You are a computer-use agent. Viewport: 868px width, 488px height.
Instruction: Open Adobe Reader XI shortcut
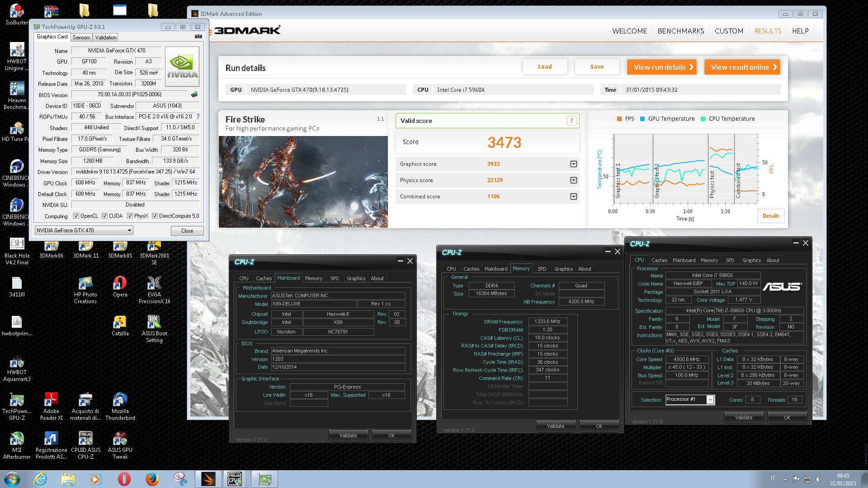pos(51,406)
